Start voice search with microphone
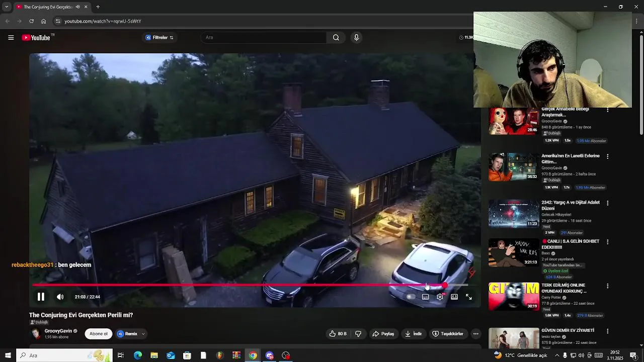The width and height of the screenshot is (644, 362). pyautogui.click(x=356, y=37)
